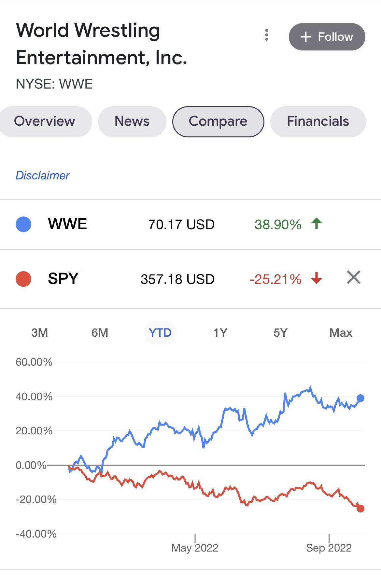Select the YTD time range
This screenshot has height=588, width=381.
(160, 333)
